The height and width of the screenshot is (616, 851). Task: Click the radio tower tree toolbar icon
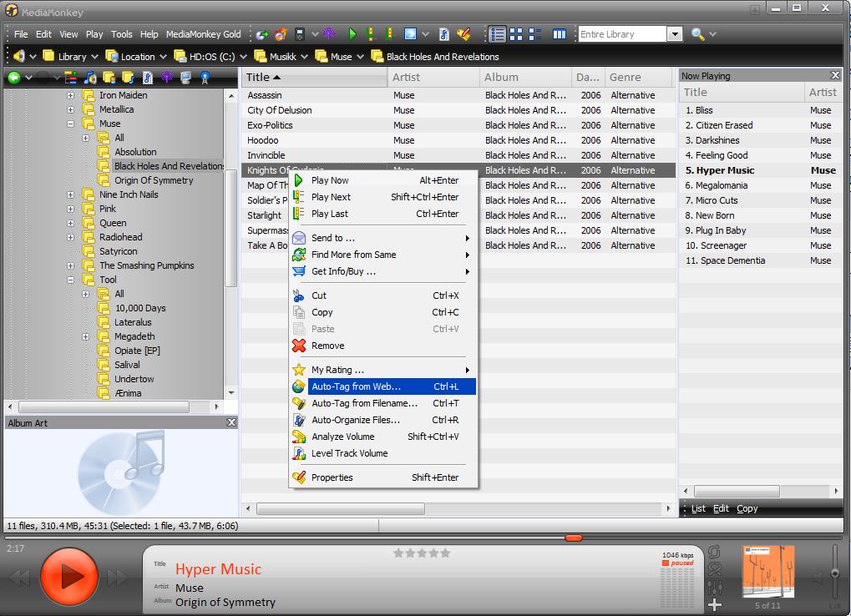[x=205, y=78]
